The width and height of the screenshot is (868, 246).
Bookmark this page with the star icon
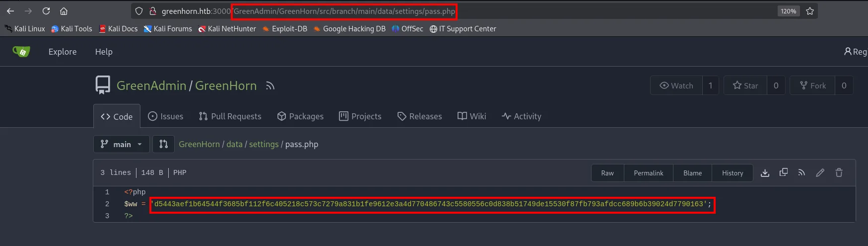tap(810, 11)
